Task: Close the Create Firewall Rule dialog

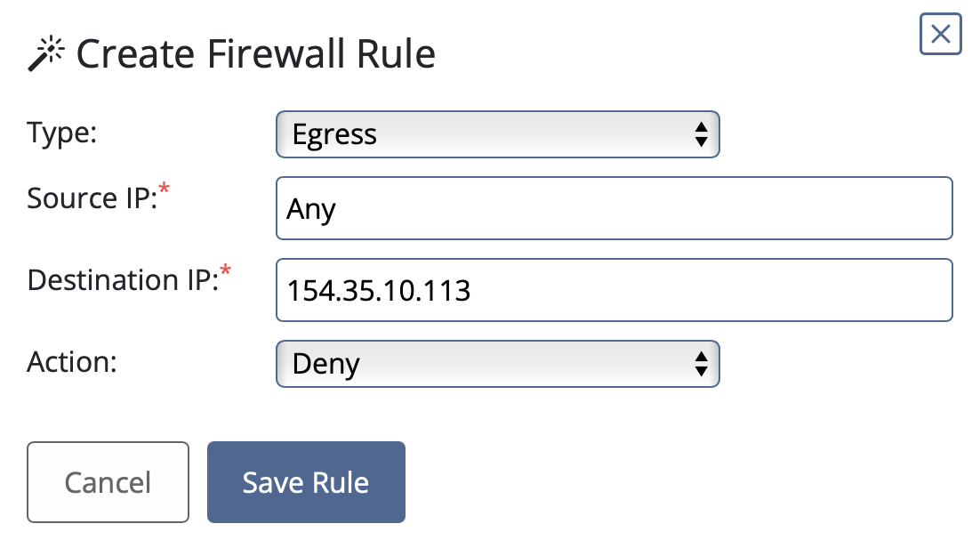Action: click(940, 34)
